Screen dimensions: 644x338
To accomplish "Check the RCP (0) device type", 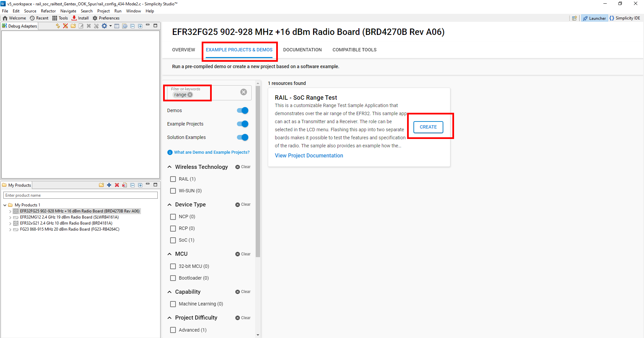I will tap(173, 228).
